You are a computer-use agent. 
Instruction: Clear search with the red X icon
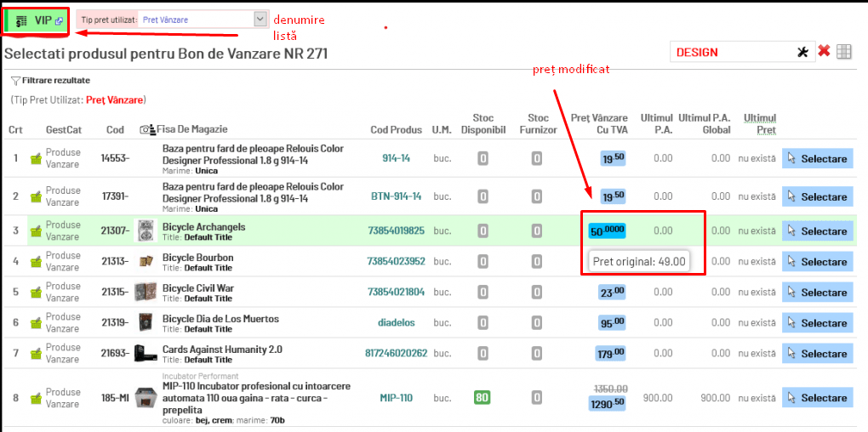[x=824, y=52]
